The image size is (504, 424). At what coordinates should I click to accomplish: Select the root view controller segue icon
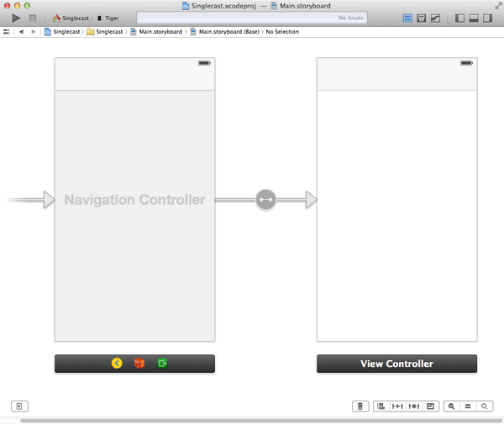click(265, 200)
